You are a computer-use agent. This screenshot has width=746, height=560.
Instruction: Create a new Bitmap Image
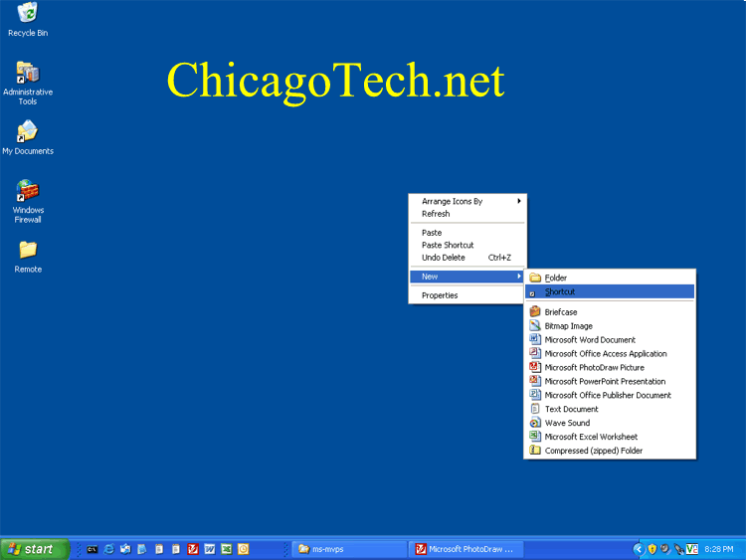pyautogui.click(x=610, y=326)
